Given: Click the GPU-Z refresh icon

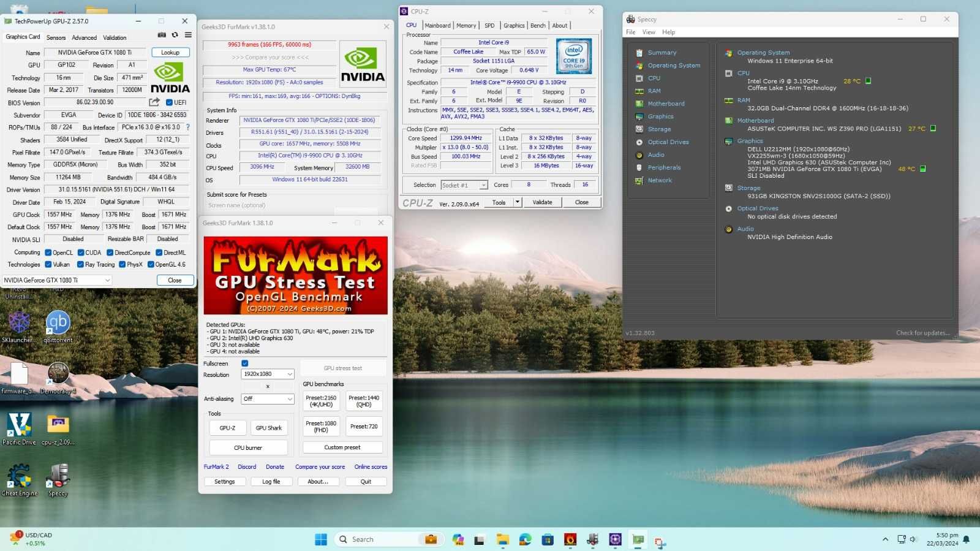Looking at the screenshot, I should tap(175, 36).
